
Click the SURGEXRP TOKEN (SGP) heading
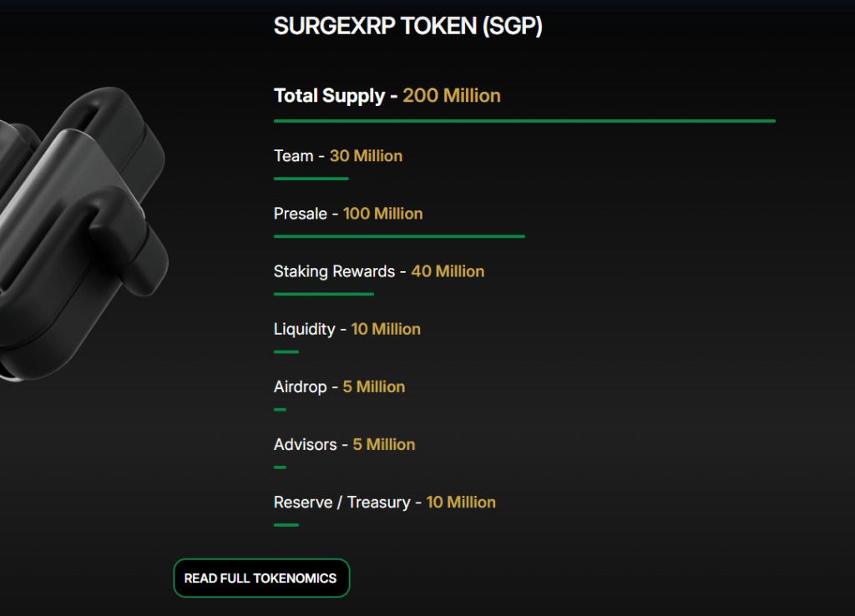[407, 26]
